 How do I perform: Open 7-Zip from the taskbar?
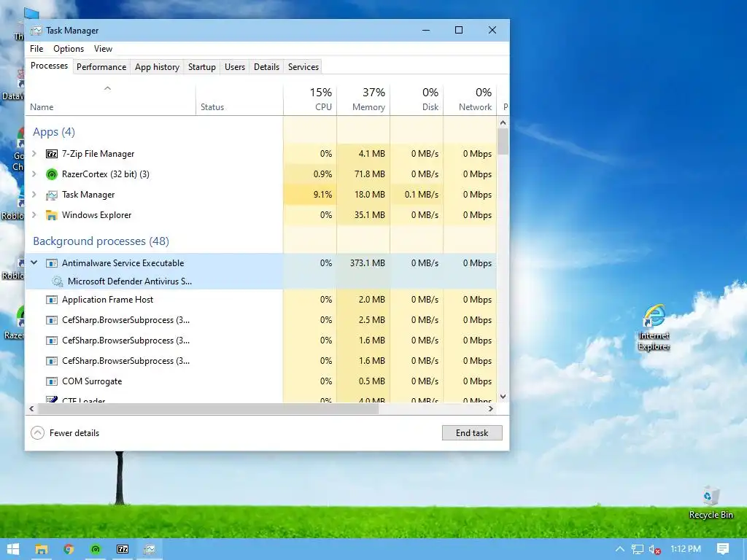[123, 549]
